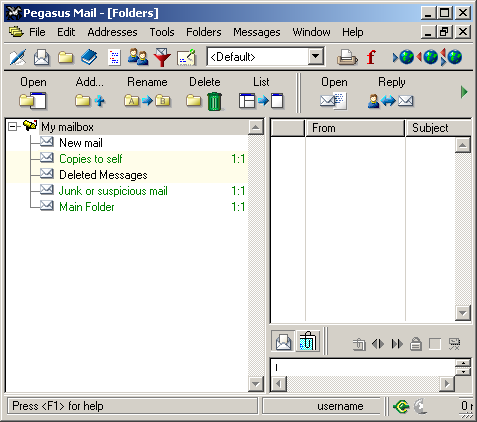Screen dimensions: 477x422
Task: Click message list scrollbar down arrow
Action: pyautogui.click(x=463, y=313)
